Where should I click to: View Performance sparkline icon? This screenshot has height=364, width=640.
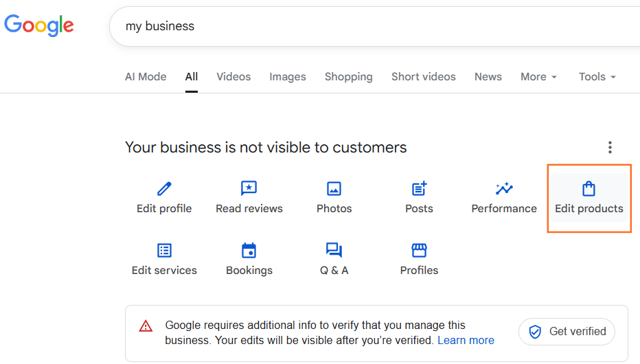504,189
